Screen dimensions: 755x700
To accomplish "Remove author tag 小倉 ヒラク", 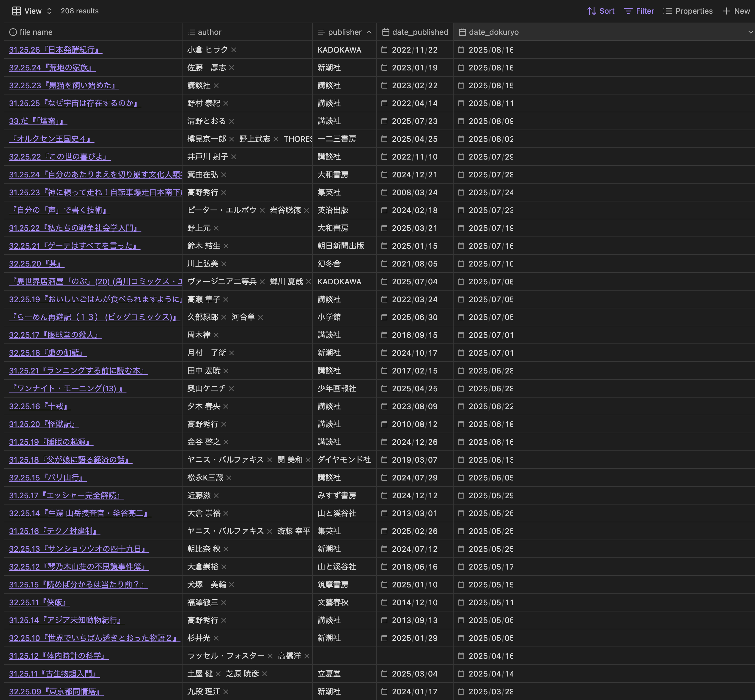I will [x=233, y=50].
